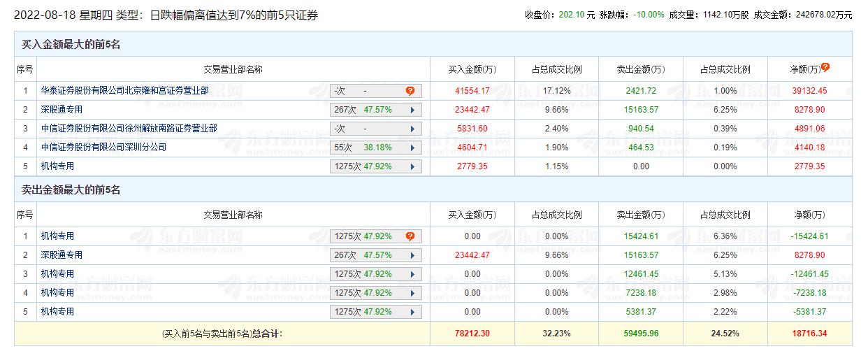Click question mark icon in sell table's 15424.61 row
The width and height of the screenshot is (868, 358).
tap(410, 236)
